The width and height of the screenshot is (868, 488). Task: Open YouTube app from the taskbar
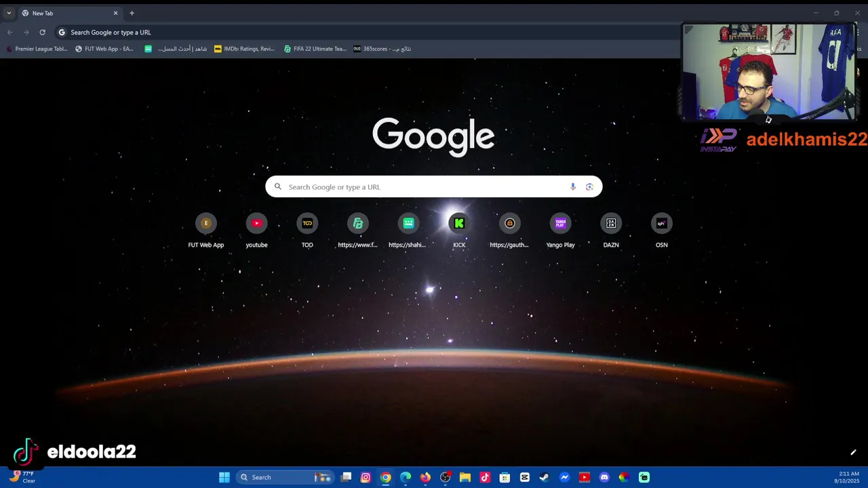point(585,477)
